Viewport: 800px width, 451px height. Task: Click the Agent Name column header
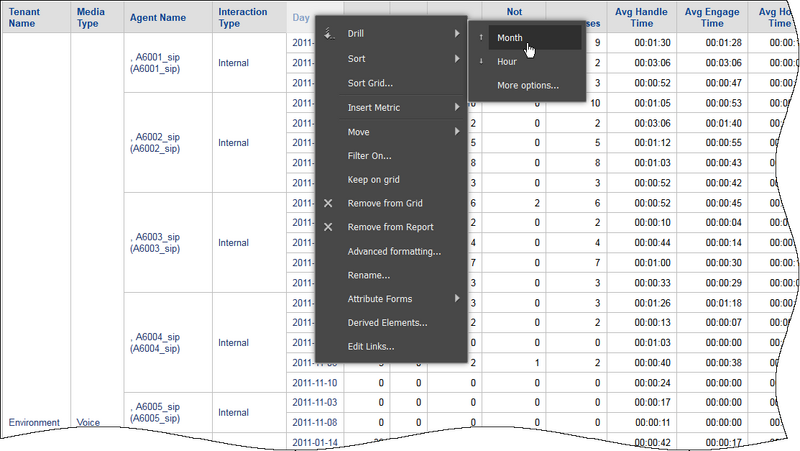coord(158,18)
